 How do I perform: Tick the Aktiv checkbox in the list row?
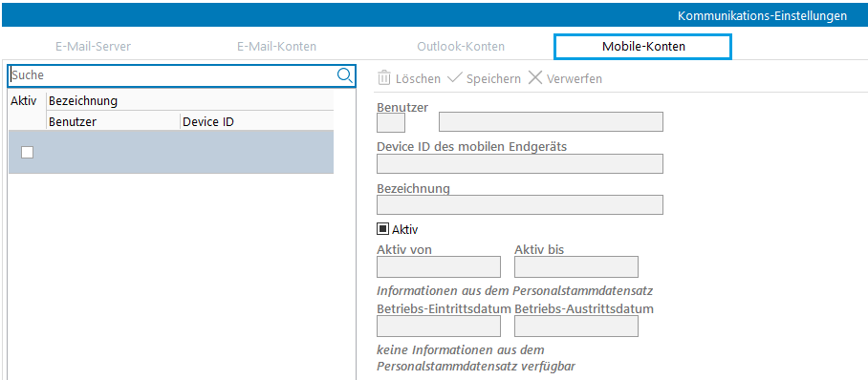27,153
